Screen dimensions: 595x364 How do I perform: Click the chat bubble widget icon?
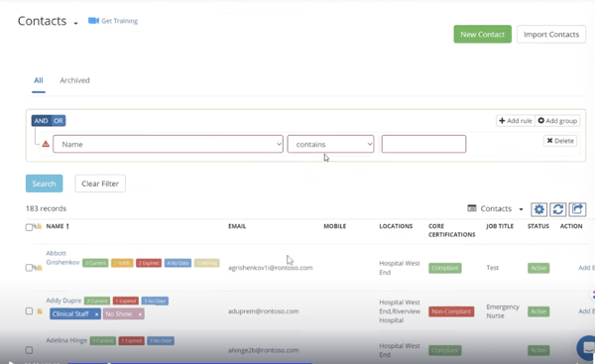coord(587,347)
